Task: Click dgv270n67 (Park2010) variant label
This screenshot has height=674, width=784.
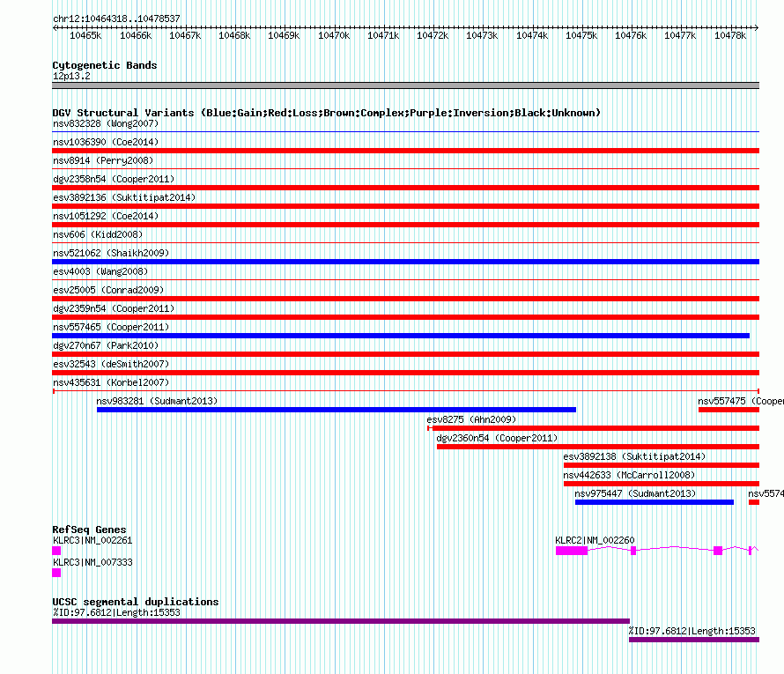Action: pos(106,345)
